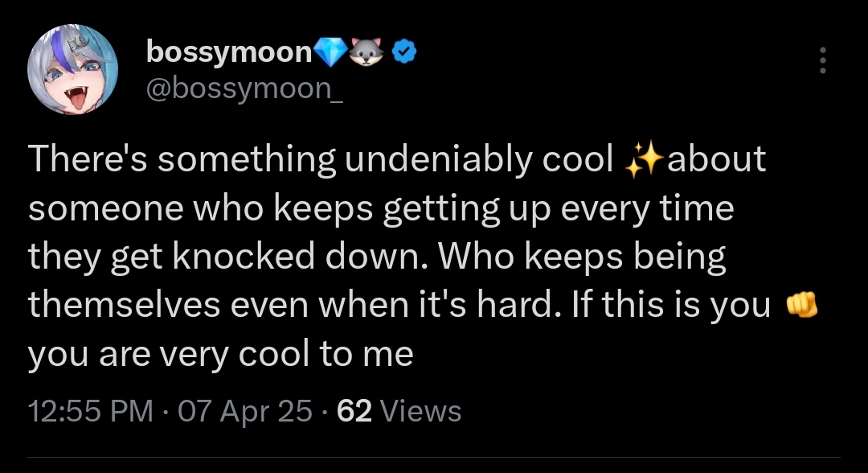Open the three-dot more options menu
Viewport: 868px width, 473px height.
click(x=821, y=60)
